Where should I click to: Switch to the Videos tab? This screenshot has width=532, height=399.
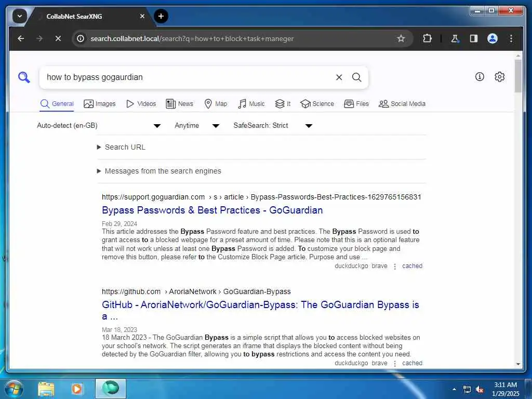(141, 104)
